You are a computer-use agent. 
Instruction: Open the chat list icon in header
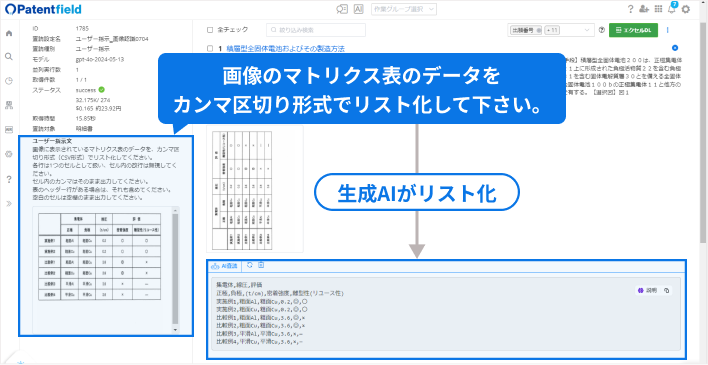pos(342,9)
